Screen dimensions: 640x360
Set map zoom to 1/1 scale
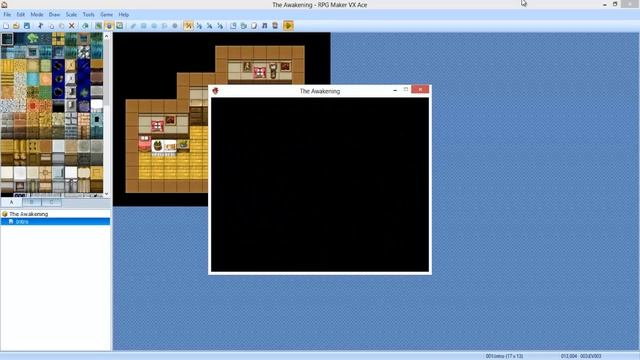pos(188,26)
